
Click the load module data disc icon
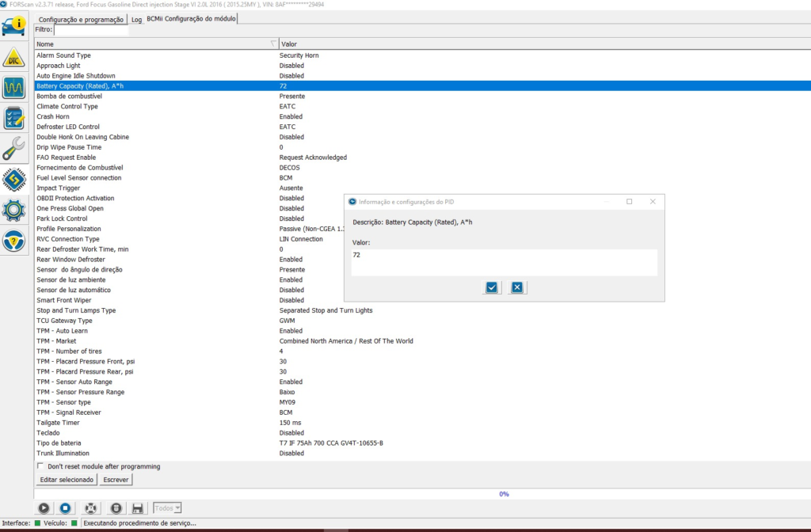116,508
